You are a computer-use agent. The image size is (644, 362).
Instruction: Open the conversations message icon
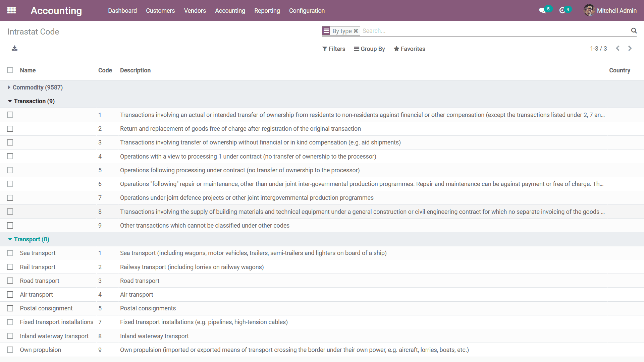542,11
